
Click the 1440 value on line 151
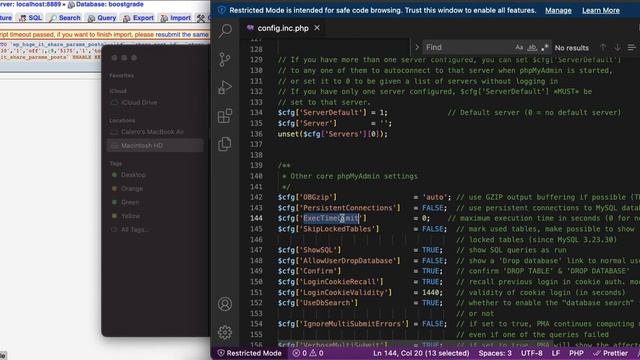[x=430, y=292]
